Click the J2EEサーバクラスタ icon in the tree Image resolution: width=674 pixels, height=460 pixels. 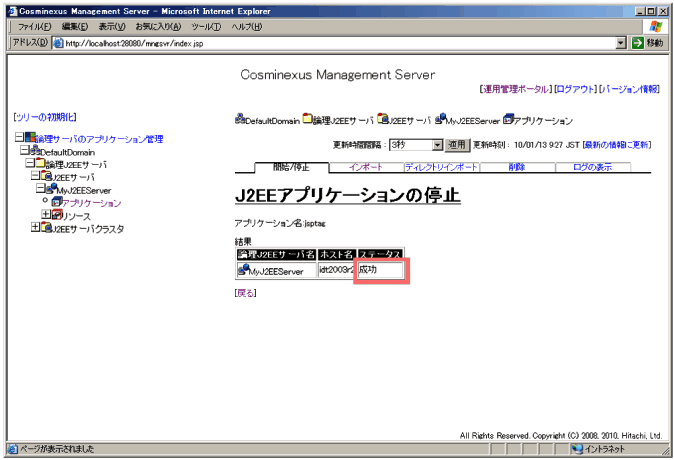(x=46, y=227)
